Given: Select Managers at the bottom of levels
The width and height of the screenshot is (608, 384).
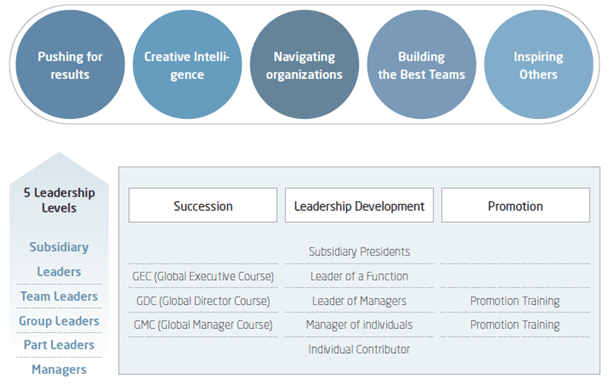Looking at the screenshot, I should pos(59,370).
